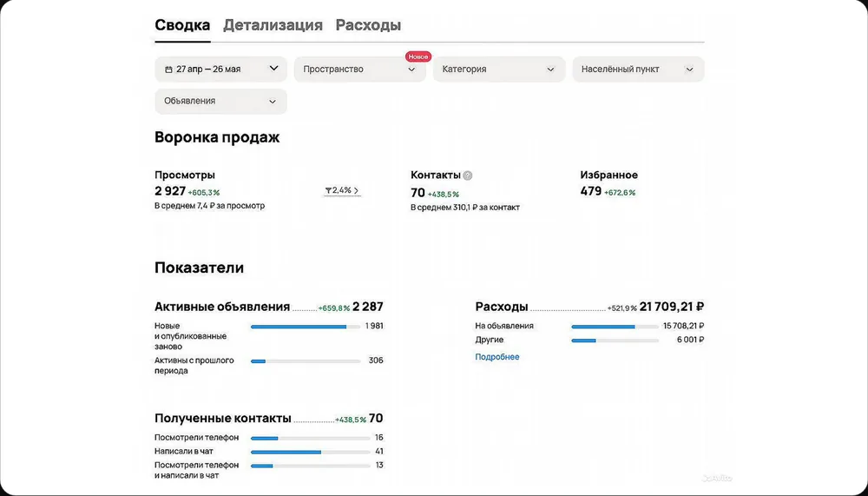Open the Сводка tab

point(182,25)
